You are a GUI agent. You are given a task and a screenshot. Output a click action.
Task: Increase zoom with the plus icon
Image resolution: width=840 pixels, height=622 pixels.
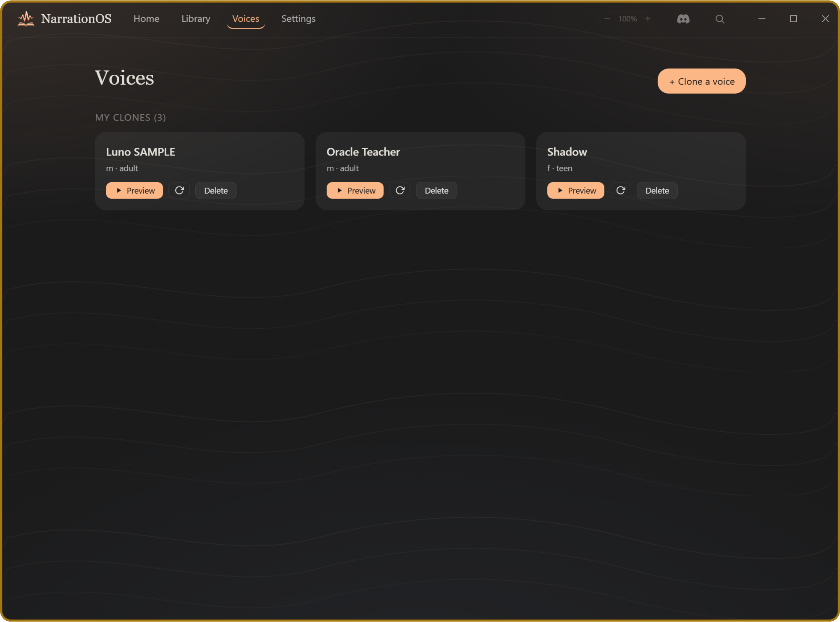[648, 19]
